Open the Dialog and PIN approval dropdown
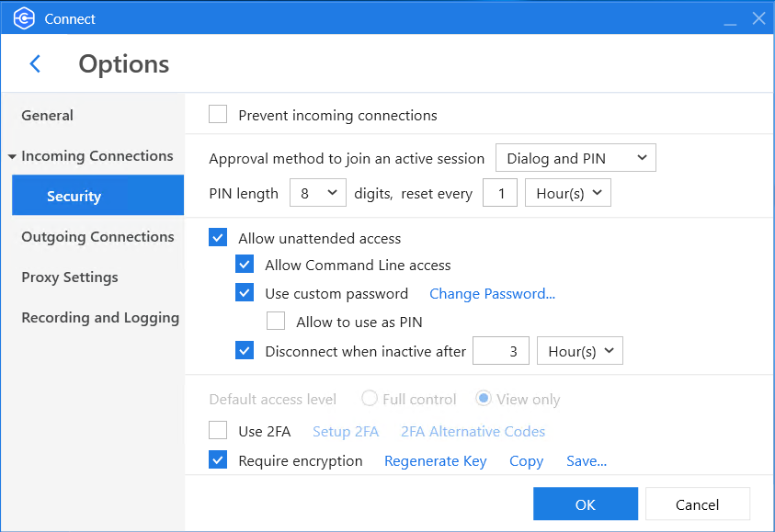The height and width of the screenshot is (532, 775). pos(576,158)
